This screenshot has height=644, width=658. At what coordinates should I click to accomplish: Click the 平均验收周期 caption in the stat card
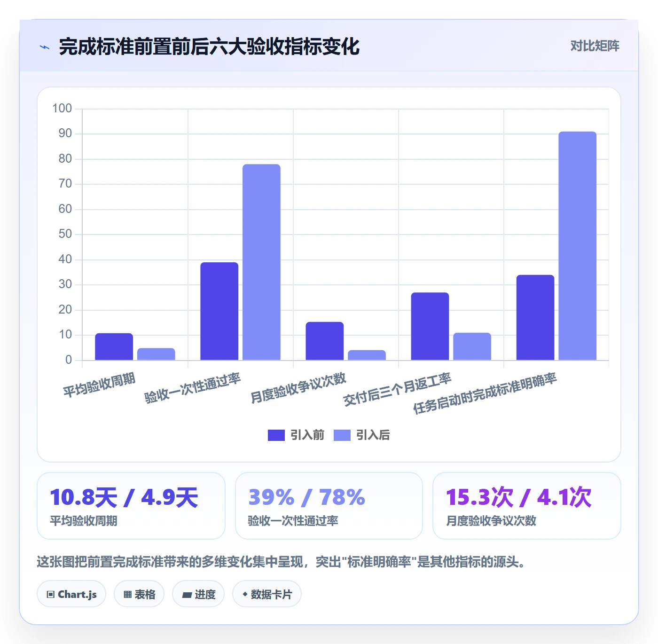(84, 521)
